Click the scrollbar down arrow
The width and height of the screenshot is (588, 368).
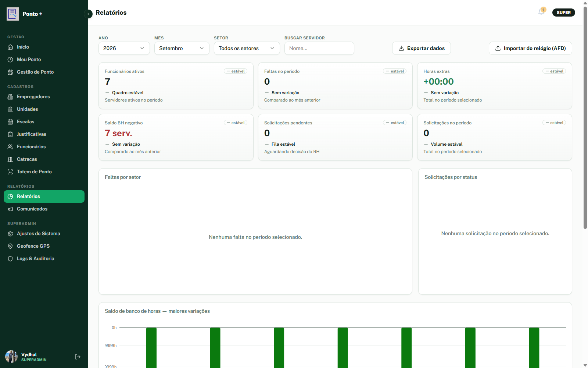click(x=585, y=365)
